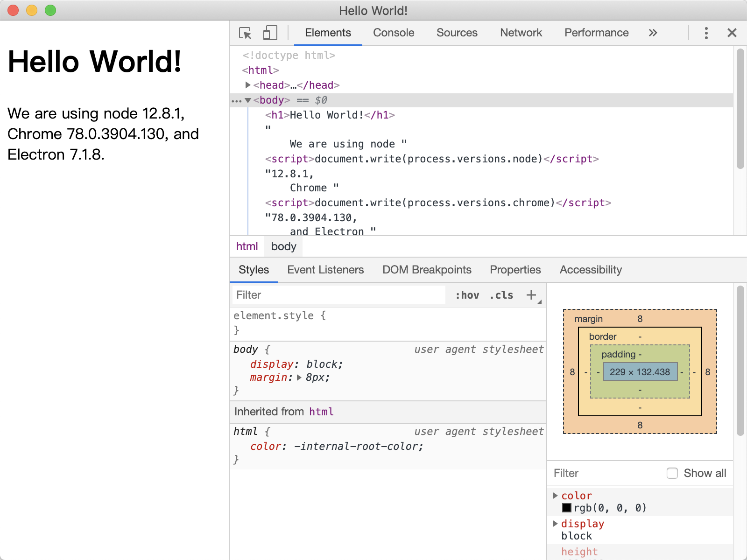This screenshot has width=747, height=560.
Task: Select html in the breadcrumb bar
Action: [247, 246]
